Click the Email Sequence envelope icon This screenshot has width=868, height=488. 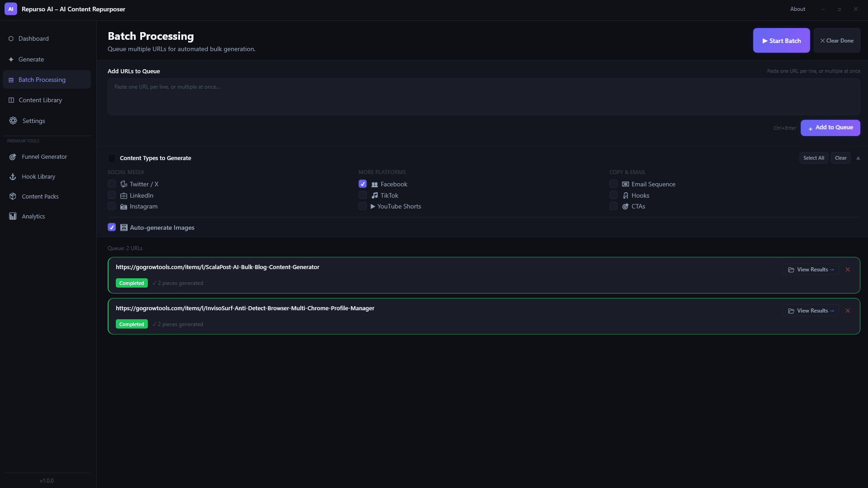pyautogui.click(x=625, y=184)
